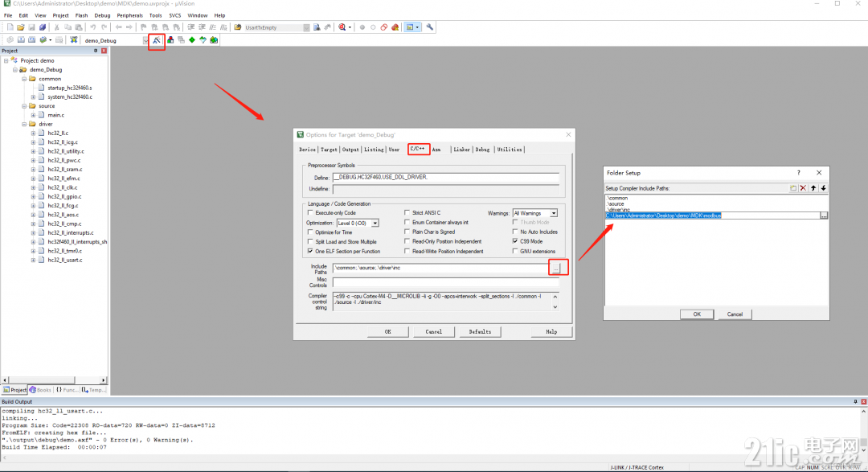The height and width of the screenshot is (472, 868).
Task: Click the Build target icon
Action: click(x=21, y=40)
